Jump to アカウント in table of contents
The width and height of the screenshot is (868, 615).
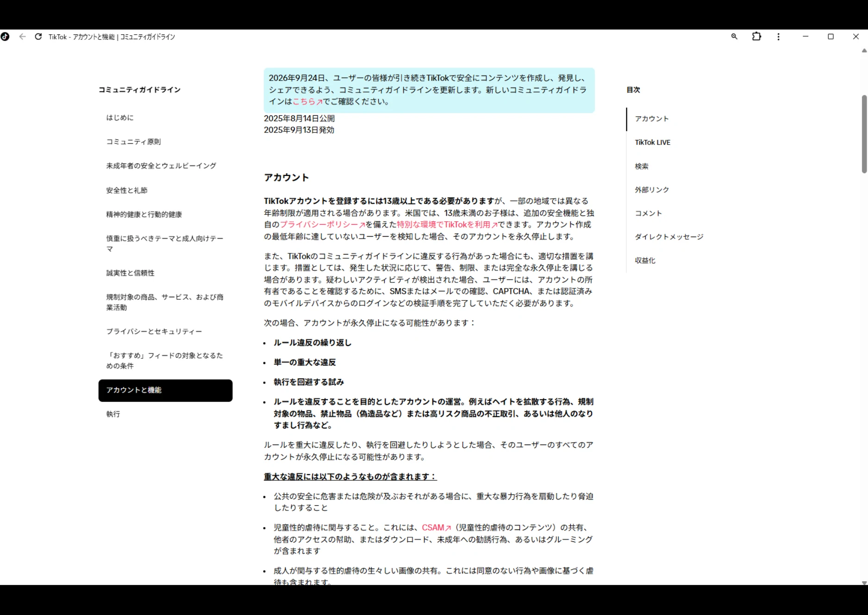652,119
